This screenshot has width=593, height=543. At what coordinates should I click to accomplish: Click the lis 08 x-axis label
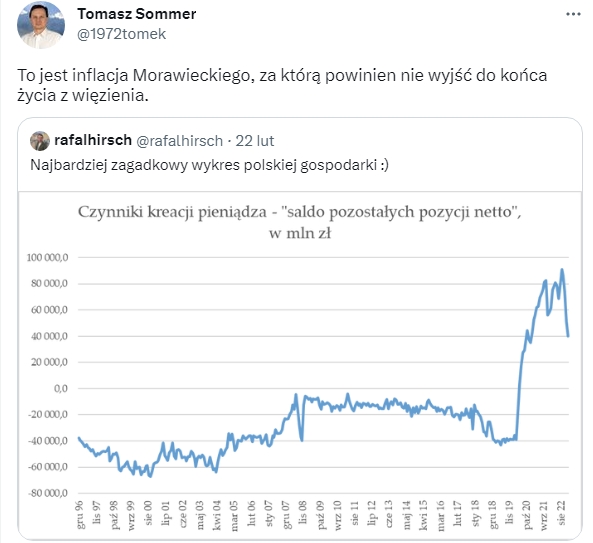(x=304, y=513)
